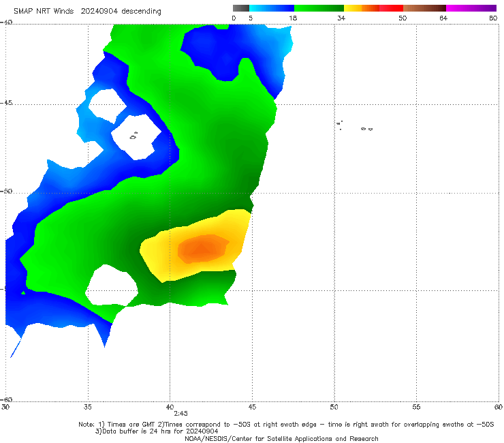Screen dimensions: 504x443
Task: Click the title text 'SMAP NRT Winds'
Action: [44, 11]
